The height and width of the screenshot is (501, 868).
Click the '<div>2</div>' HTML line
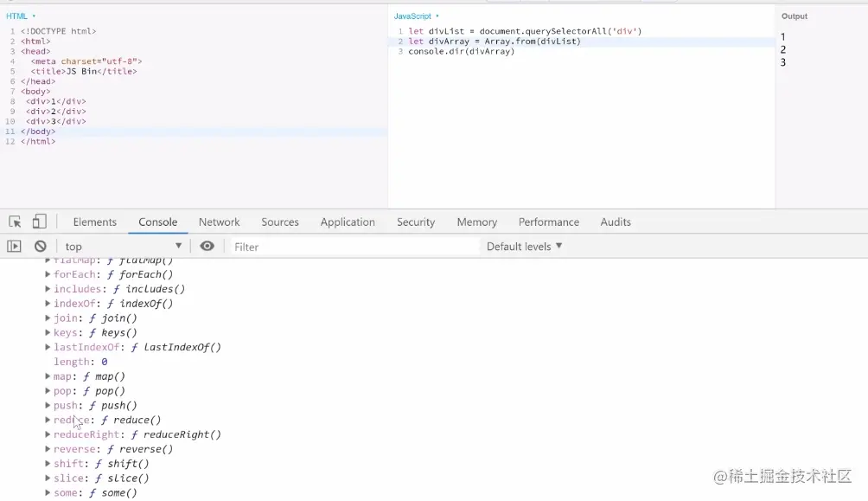[56, 112]
